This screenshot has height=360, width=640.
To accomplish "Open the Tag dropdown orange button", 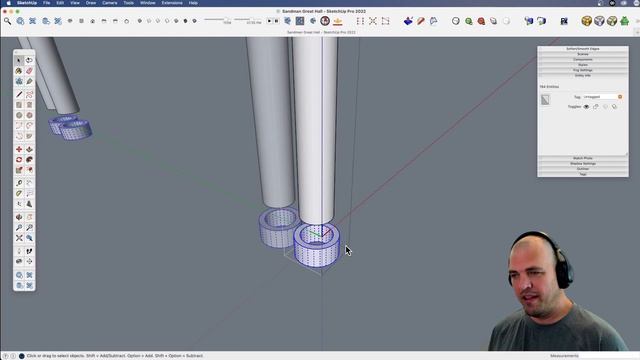I will point(620,97).
